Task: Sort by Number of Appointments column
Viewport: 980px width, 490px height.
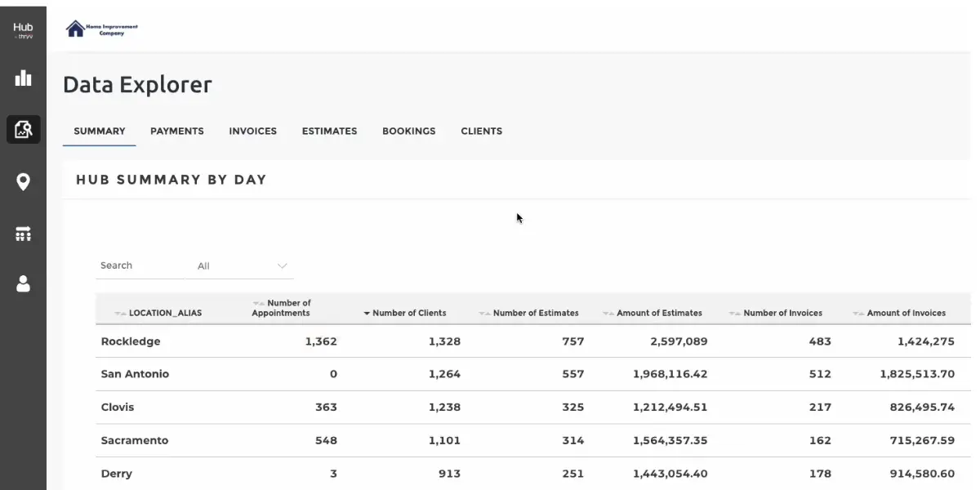Action: [281, 308]
